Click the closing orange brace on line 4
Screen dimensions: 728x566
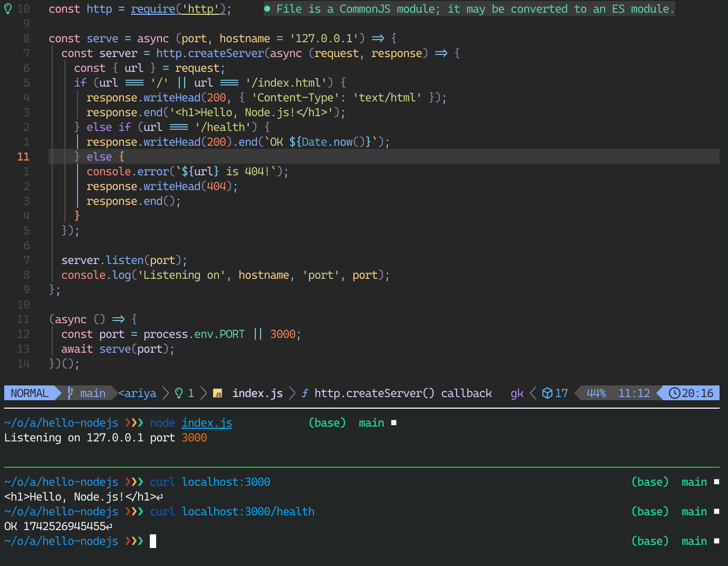(77, 216)
